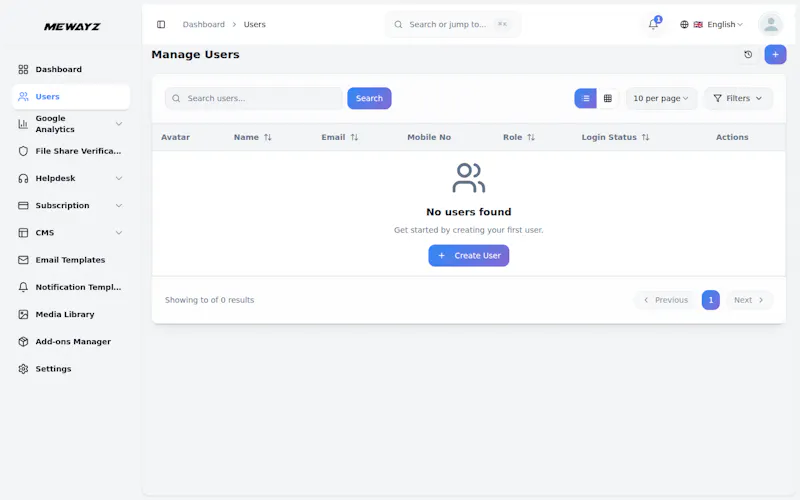This screenshot has height=500, width=800.
Task: Click the Mobile No column header
Action: [x=429, y=137]
